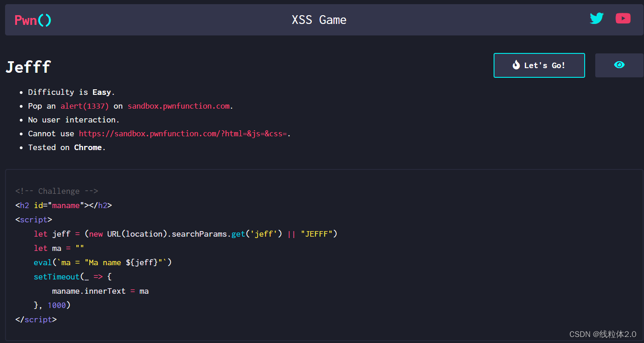Click the Jefff challenge heading
This screenshot has height=343, width=644.
pyautogui.click(x=28, y=67)
